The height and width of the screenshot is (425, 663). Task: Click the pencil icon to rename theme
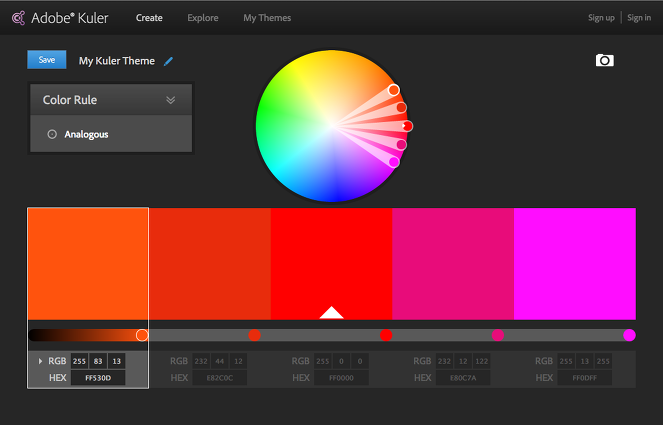pos(168,61)
